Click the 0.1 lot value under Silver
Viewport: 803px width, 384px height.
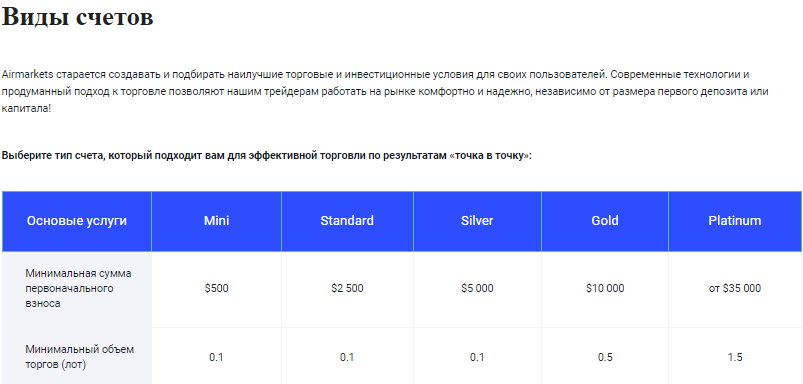tap(477, 357)
